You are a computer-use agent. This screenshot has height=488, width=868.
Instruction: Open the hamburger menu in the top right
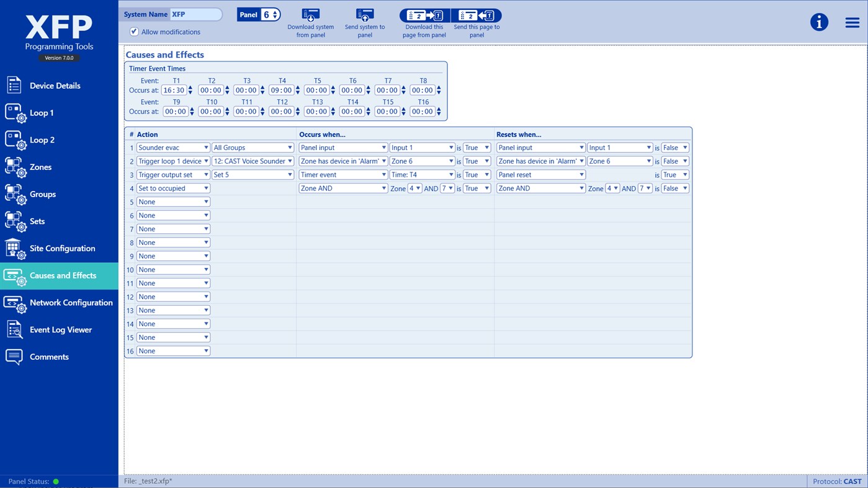tap(851, 22)
